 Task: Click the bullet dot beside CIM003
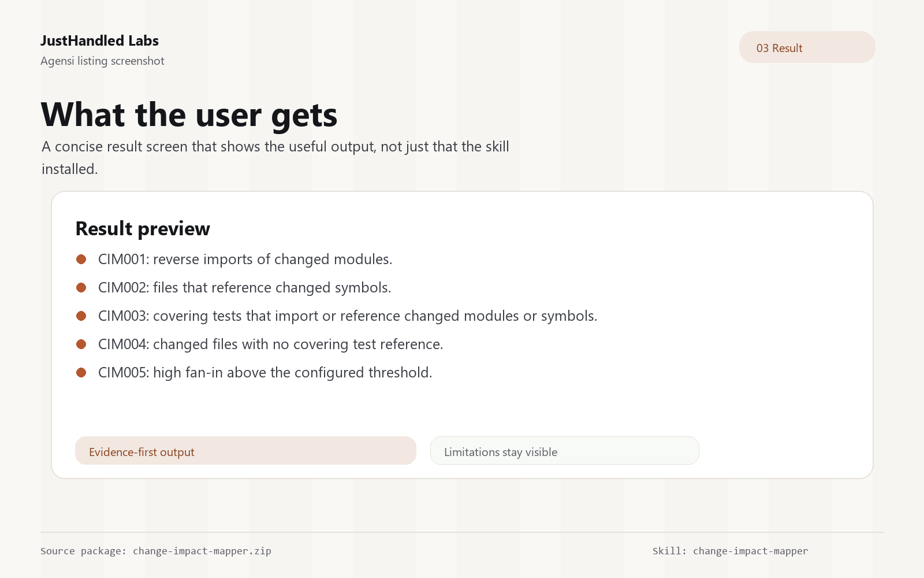coord(81,316)
